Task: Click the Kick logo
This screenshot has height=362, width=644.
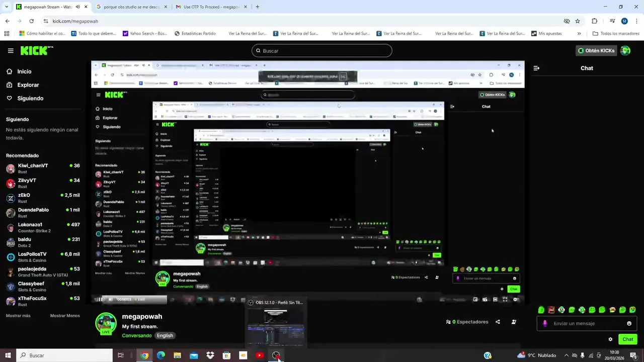Action: pyautogui.click(x=36, y=50)
